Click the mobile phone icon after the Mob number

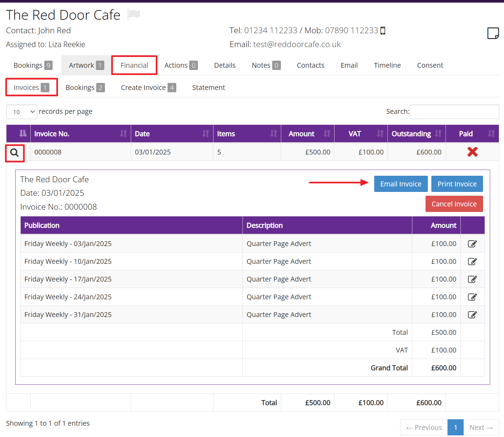[x=383, y=31]
